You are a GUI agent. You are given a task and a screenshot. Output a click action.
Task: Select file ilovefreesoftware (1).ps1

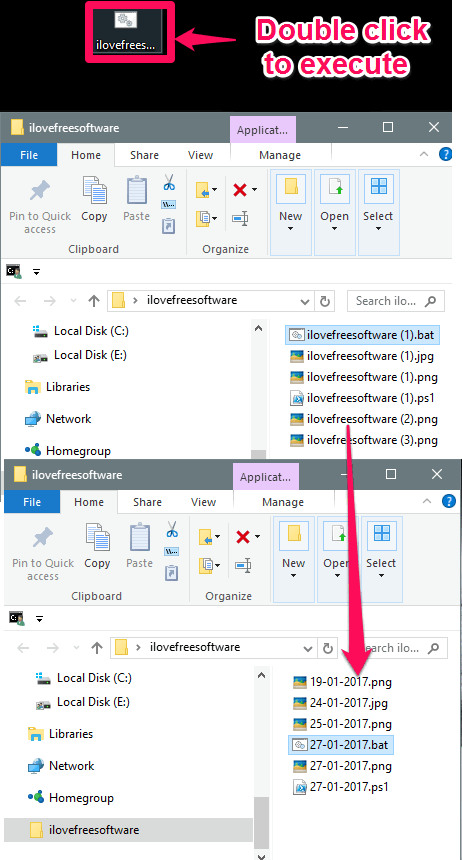[362, 398]
